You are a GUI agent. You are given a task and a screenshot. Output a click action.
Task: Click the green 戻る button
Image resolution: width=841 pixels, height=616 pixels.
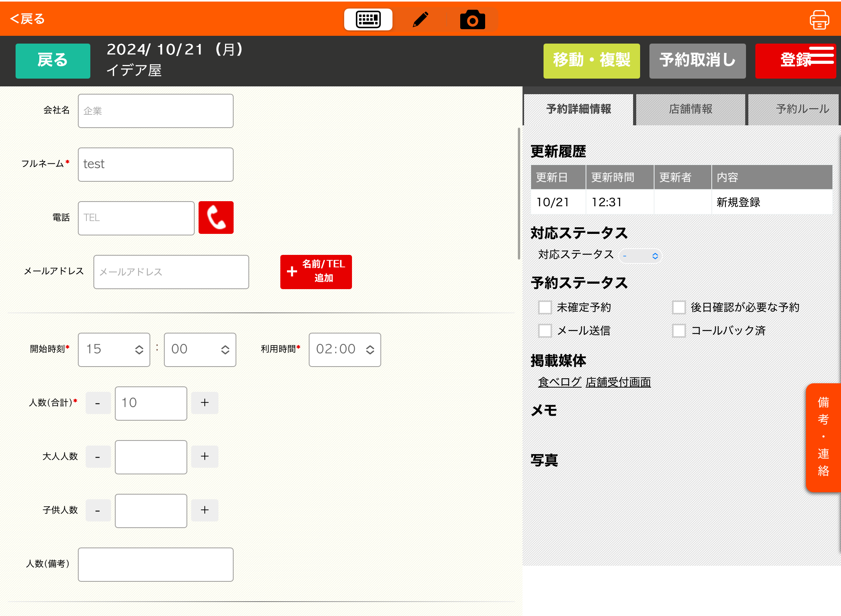coord(53,61)
